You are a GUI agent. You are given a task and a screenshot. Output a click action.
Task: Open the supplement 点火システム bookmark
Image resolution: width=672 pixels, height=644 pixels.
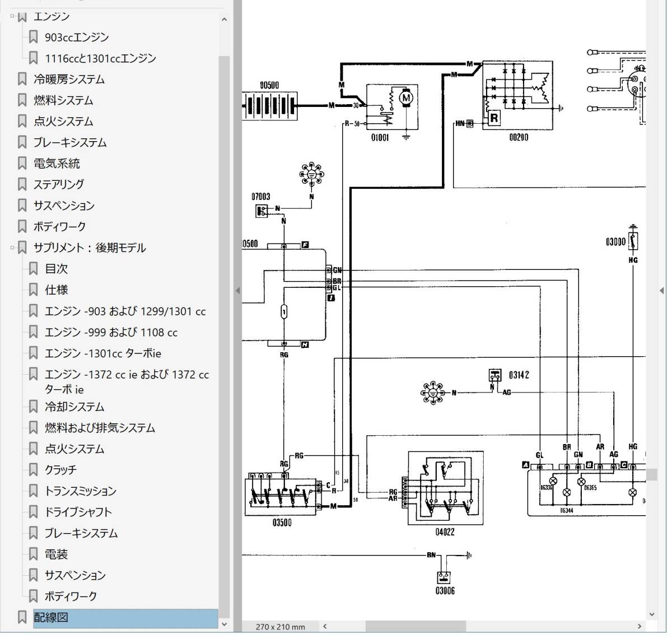[x=74, y=449]
